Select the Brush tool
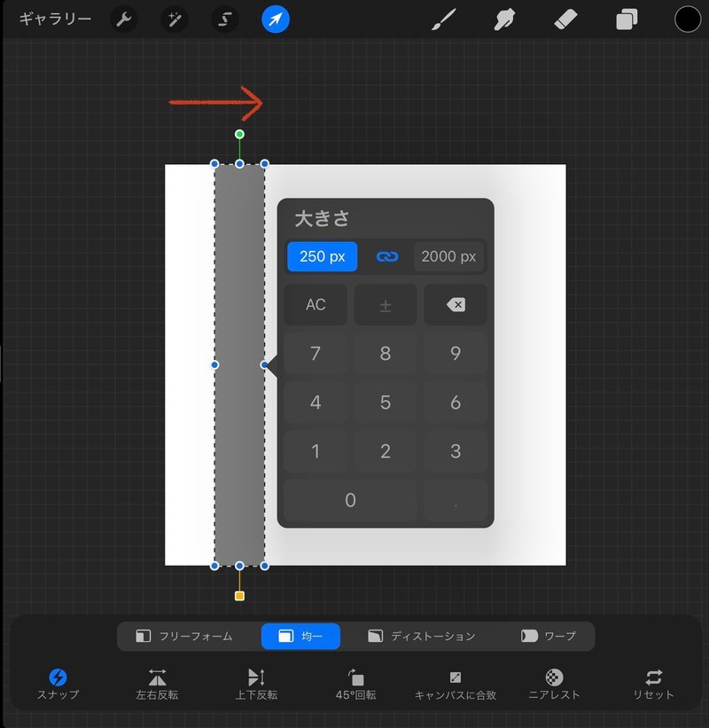The height and width of the screenshot is (728, 709). (x=444, y=20)
